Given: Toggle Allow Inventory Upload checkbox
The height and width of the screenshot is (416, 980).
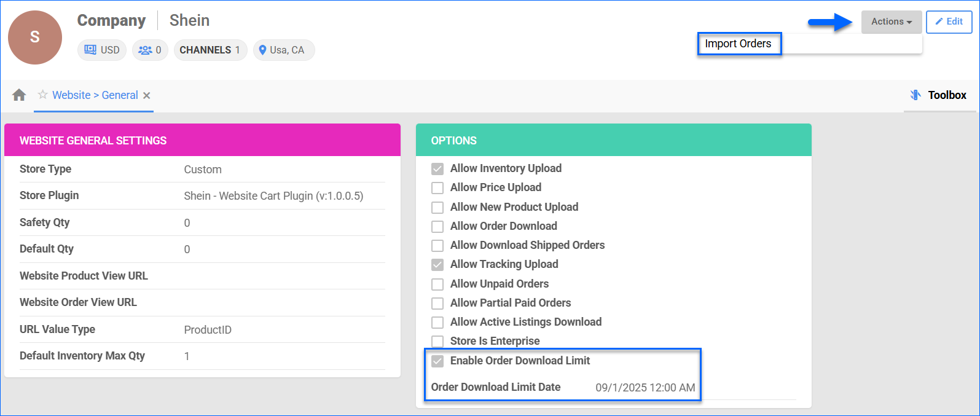Looking at the screenshot, I should 437,169.
